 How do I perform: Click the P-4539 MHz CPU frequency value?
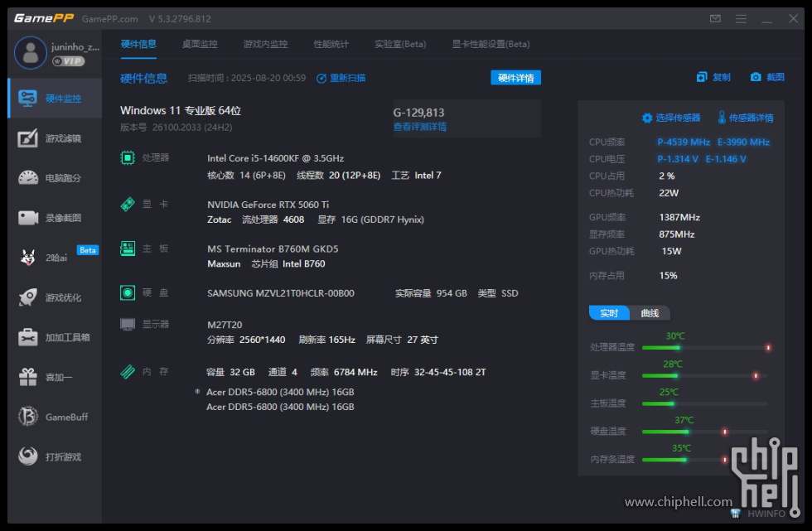[x=684, y=142]
